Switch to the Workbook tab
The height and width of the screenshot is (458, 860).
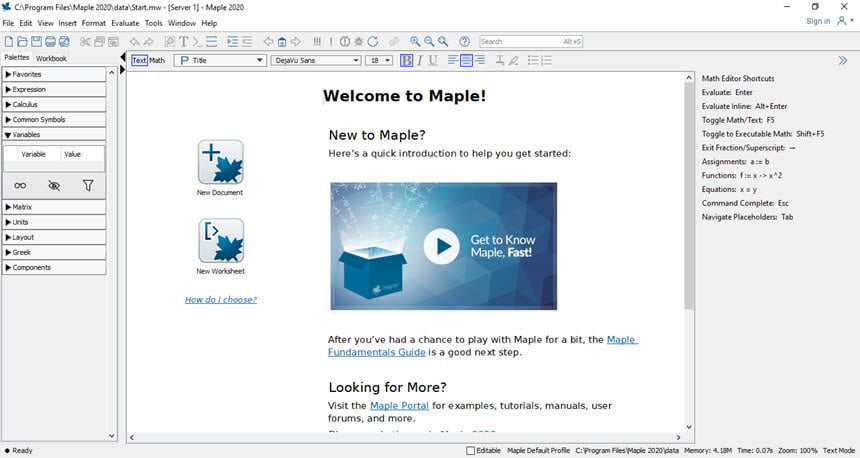point(51,58)
